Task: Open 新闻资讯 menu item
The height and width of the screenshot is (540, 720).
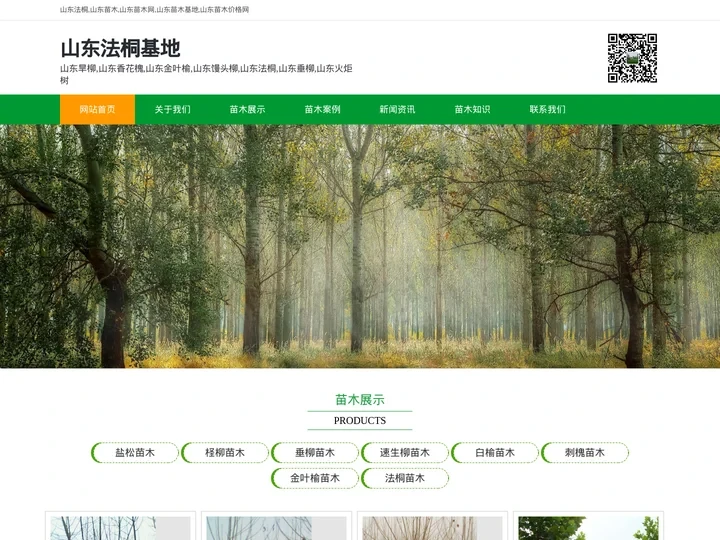Action: coord(397,109)
